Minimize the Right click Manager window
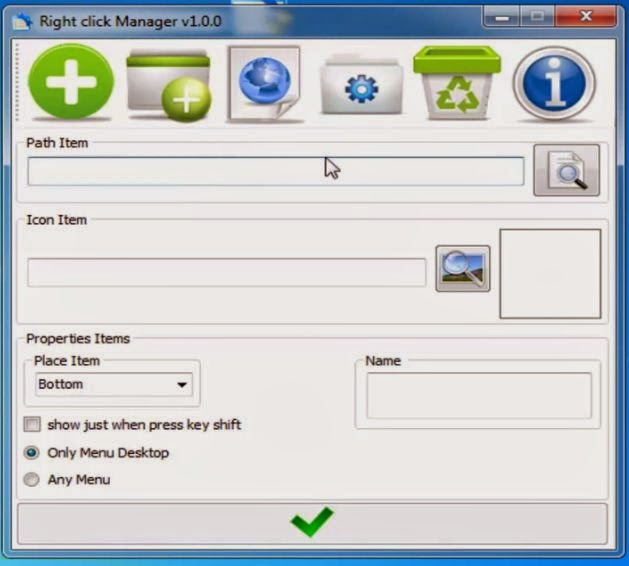 pos(502,17)
